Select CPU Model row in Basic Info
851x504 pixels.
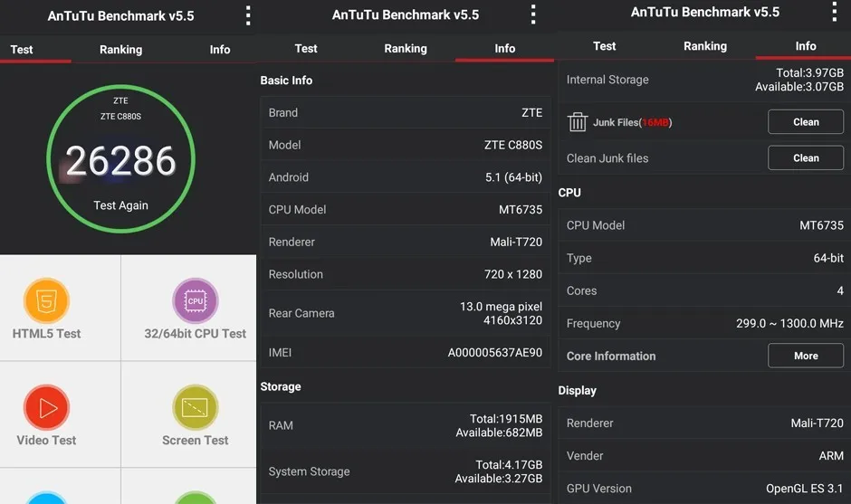pyautogui.click(x=406, y=209)
